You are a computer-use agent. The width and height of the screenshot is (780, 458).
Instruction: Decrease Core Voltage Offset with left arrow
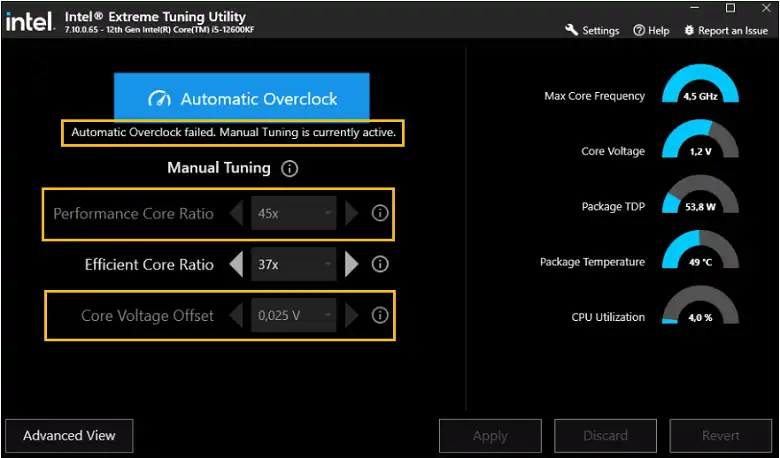[x=236, y=315]
